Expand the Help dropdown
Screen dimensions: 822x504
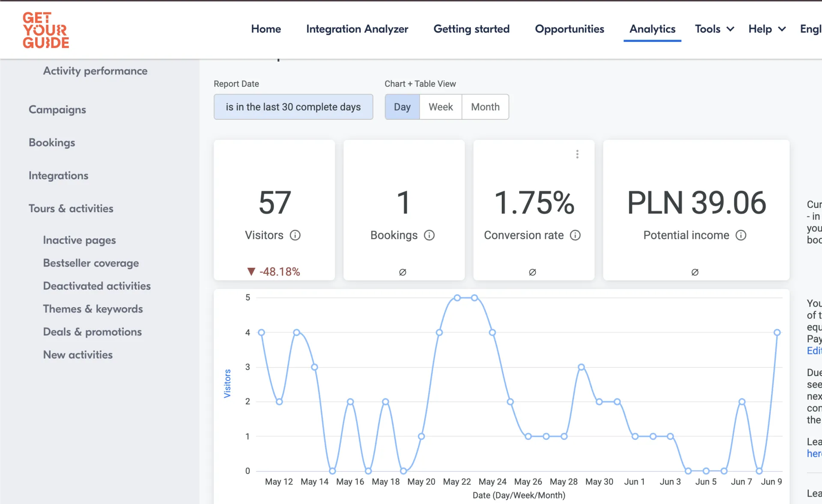[x=767, y=29]
